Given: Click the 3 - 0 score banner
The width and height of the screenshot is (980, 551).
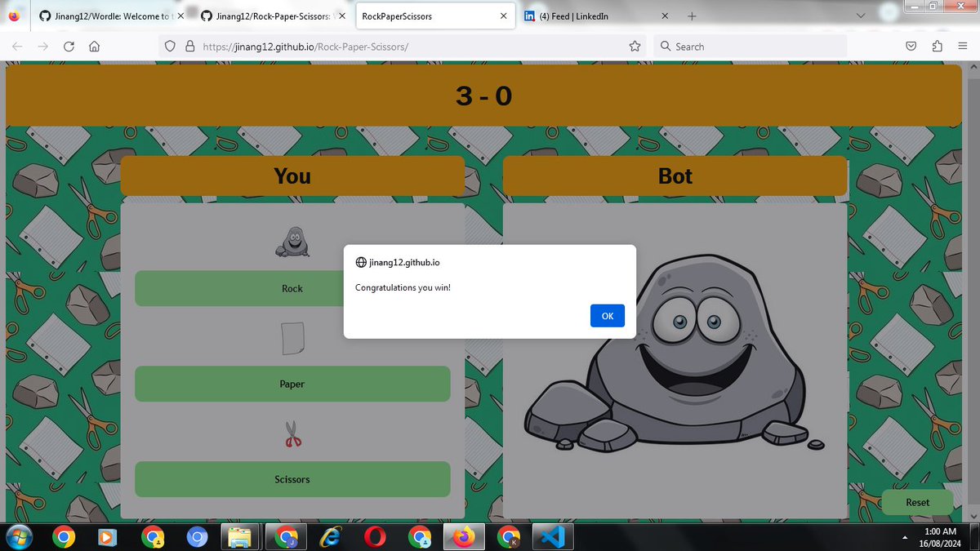Looking at the screenshot, I should coord(483,96).
